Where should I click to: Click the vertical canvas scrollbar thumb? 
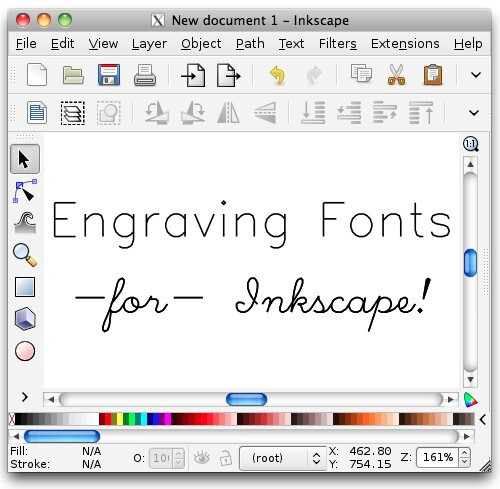point(470,263)
